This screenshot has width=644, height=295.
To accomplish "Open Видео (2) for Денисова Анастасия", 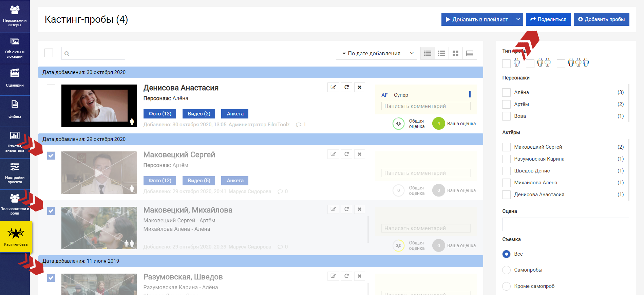I will [199, 114].
